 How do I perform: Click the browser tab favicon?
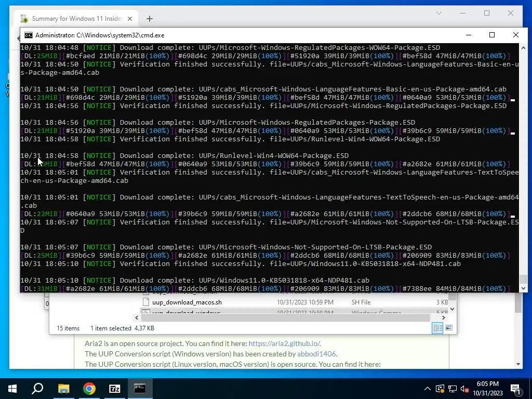(x=24, y=19)
